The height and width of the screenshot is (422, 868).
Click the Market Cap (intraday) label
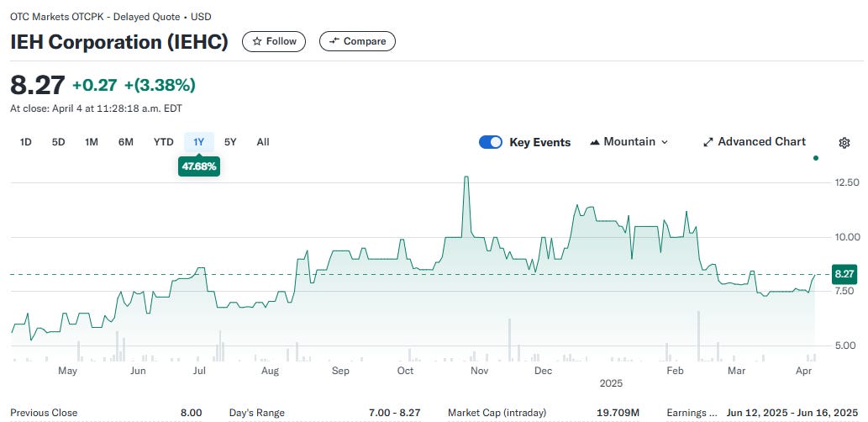pos(497,413)
